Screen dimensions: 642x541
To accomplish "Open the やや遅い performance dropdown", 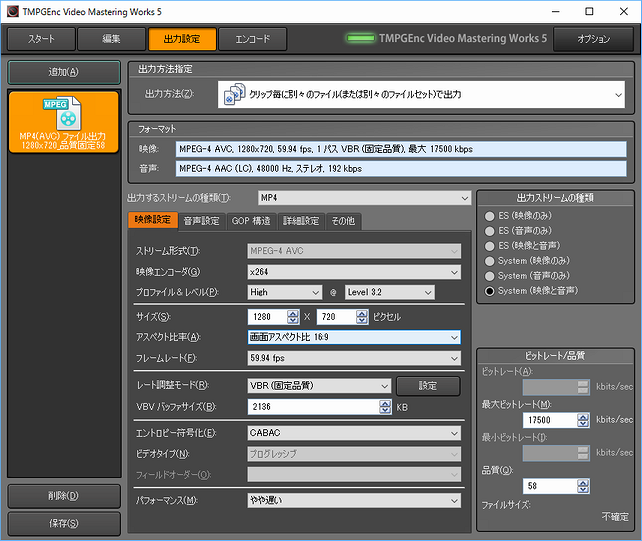I will tap(354, 500).
